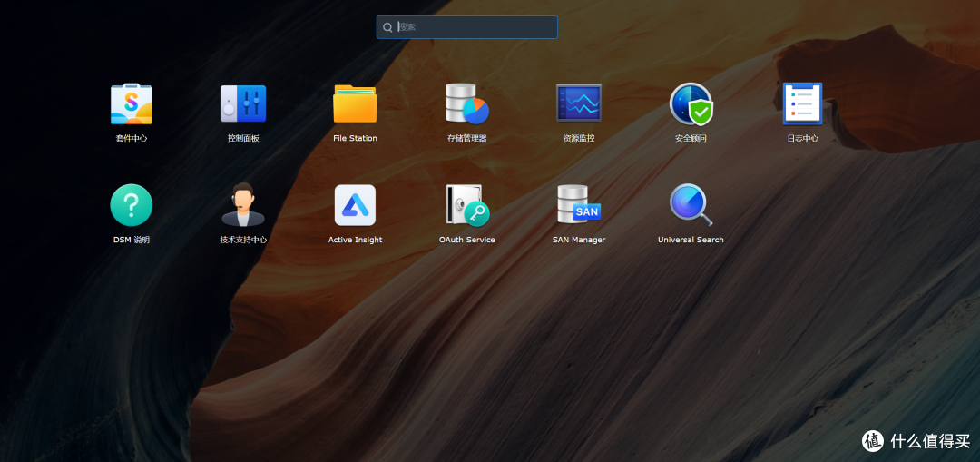This screenshot has width=980, height=462.
Task: Open the OAuth Service safe icon
Action: pos(467,205)
